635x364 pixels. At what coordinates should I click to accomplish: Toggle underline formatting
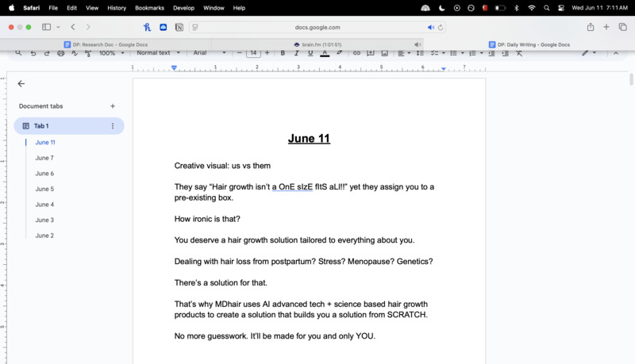pos(310,53)
